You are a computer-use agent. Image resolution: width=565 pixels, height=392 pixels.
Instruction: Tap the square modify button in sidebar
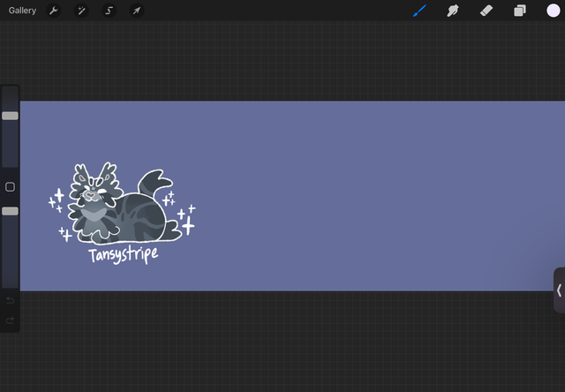[x=10, y=186]
